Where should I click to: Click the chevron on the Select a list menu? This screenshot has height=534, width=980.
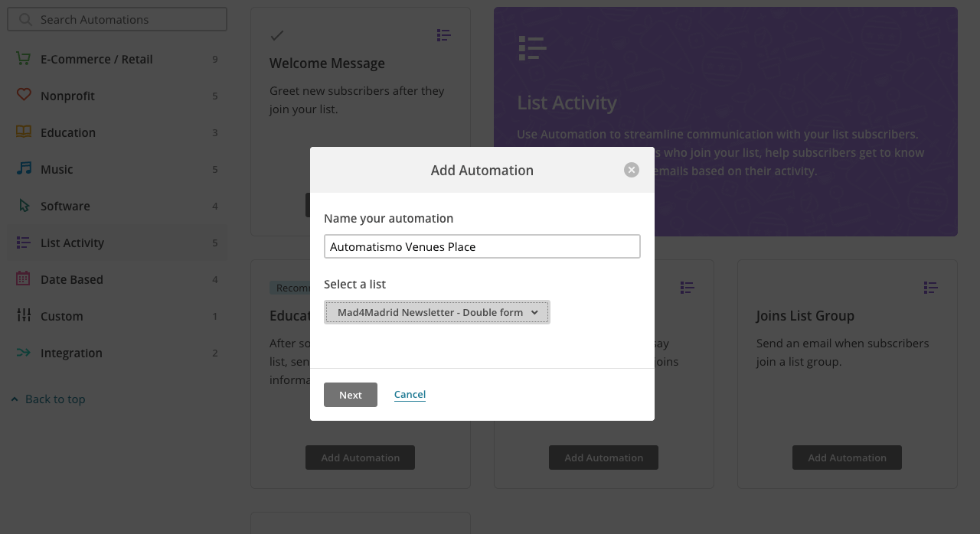pyautogui.click(x=534, y=311)
